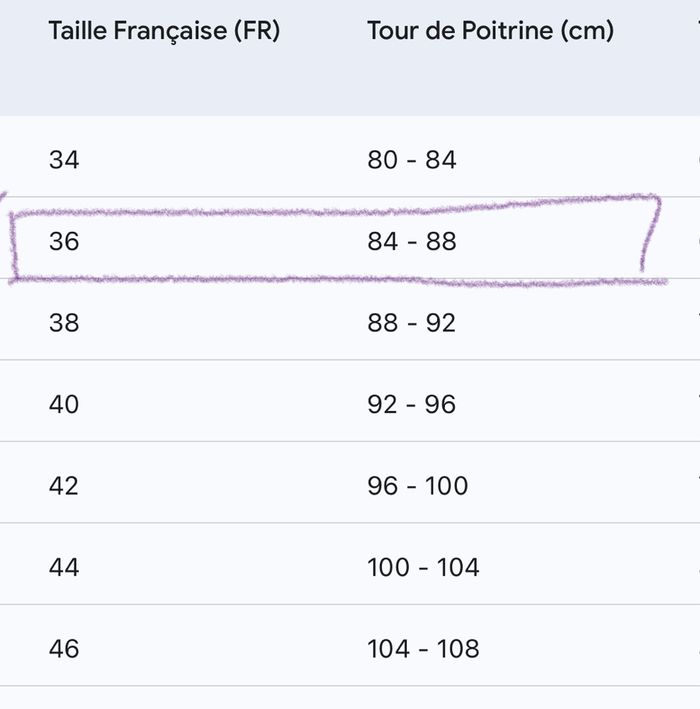Select the size 42 cell

point(64,486)
